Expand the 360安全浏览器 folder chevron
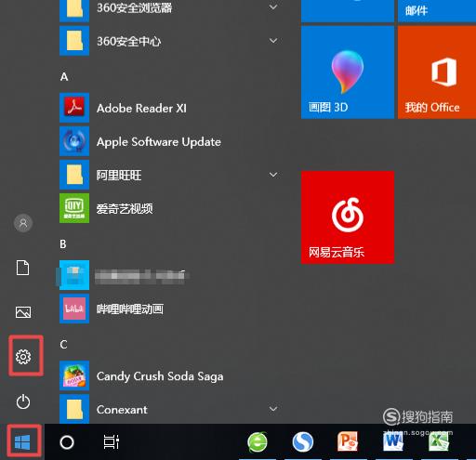The width and height of the screenshot is (476, 460). pos(273,7)
